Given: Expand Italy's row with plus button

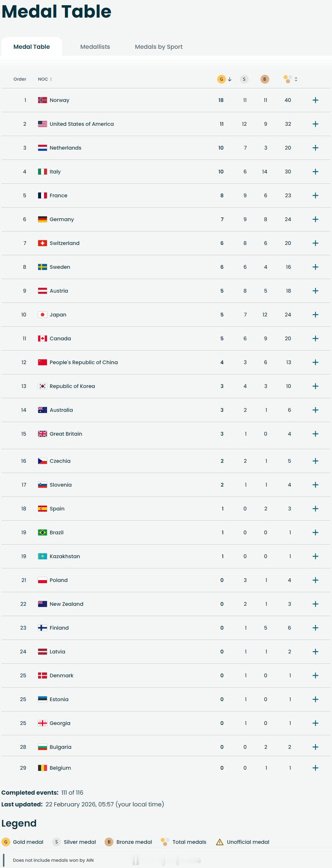Looking at the screenshot, I should point(315,172).
